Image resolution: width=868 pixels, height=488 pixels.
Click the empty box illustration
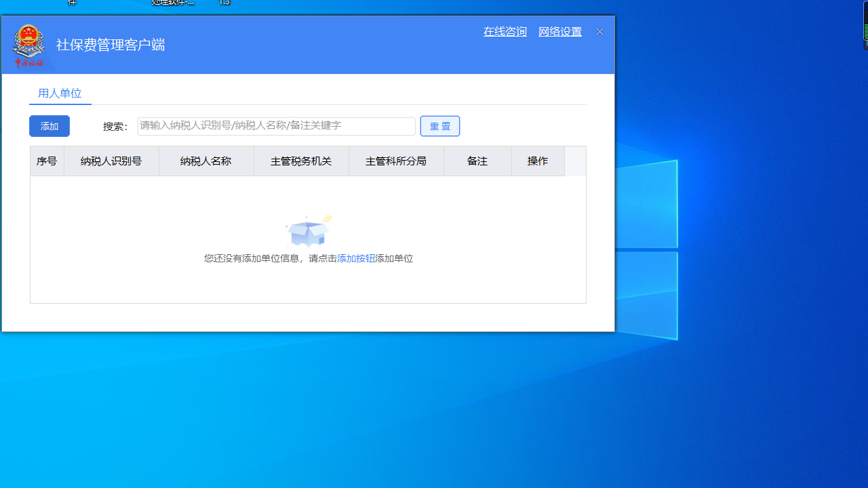[x=307, y=232]
